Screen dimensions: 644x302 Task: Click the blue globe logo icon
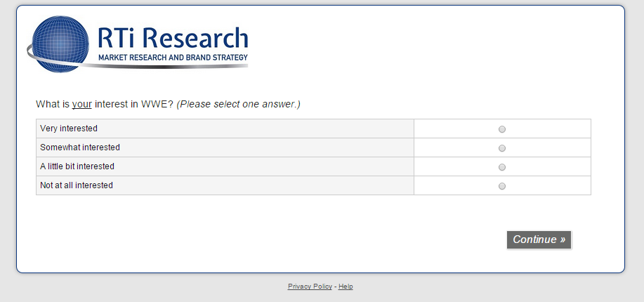point(60,44)
